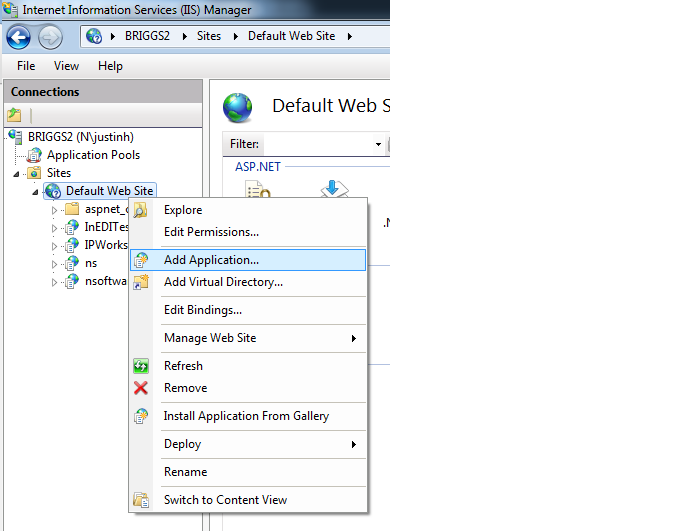Open the View menu

click(66, 66)
